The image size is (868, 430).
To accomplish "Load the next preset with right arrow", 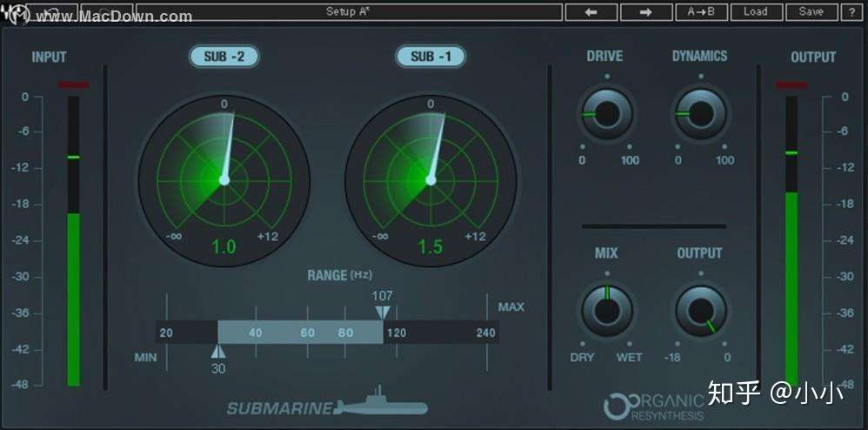I will pos(645,11).
